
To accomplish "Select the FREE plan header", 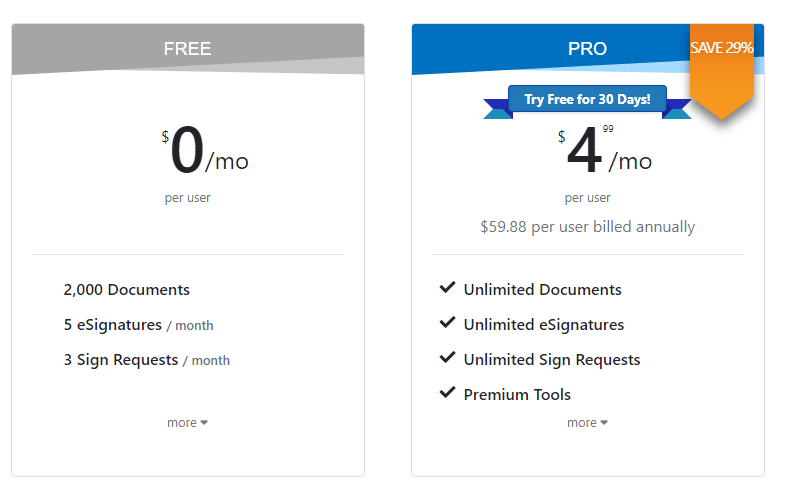I will 187,49.
